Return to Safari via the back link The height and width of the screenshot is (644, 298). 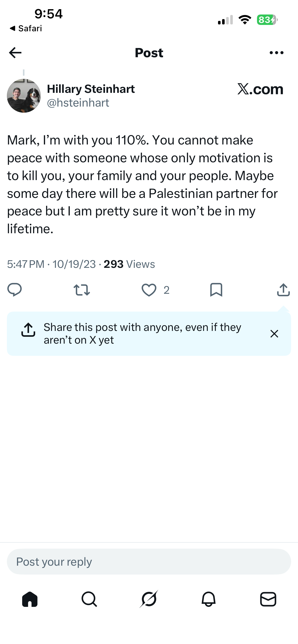coord(26,28)
